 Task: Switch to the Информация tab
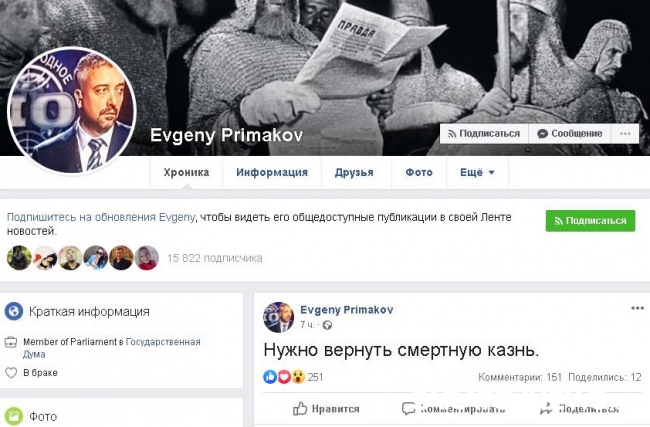(272, 172)
